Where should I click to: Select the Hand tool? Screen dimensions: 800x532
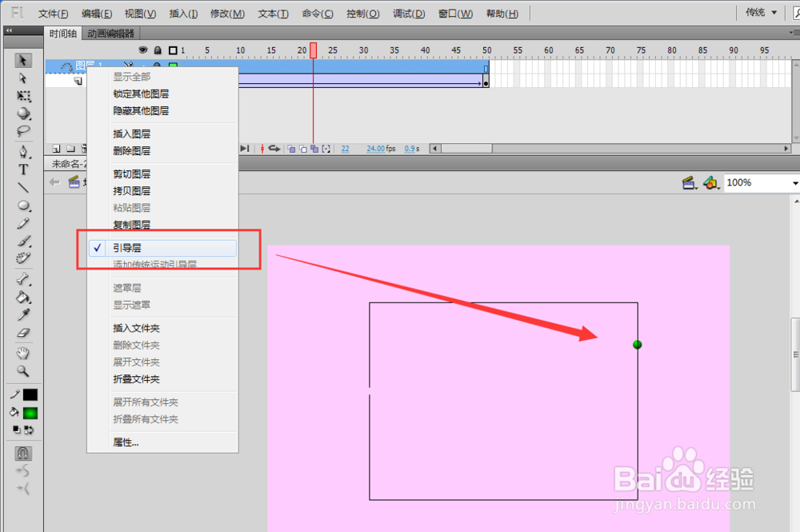23,353
